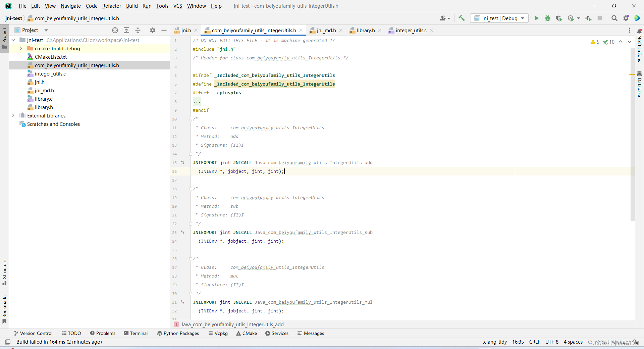Switch to the jni_md.h tab
Image resolution: width=644 pixels, height=349 pixels.
(x=326, y=30)
